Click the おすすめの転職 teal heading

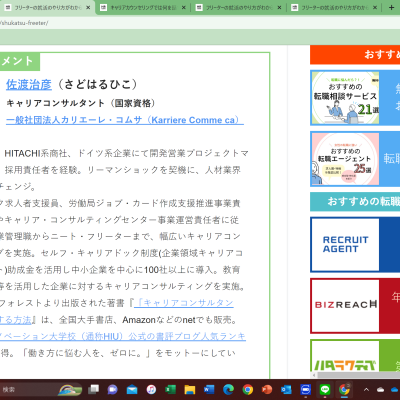355,201
